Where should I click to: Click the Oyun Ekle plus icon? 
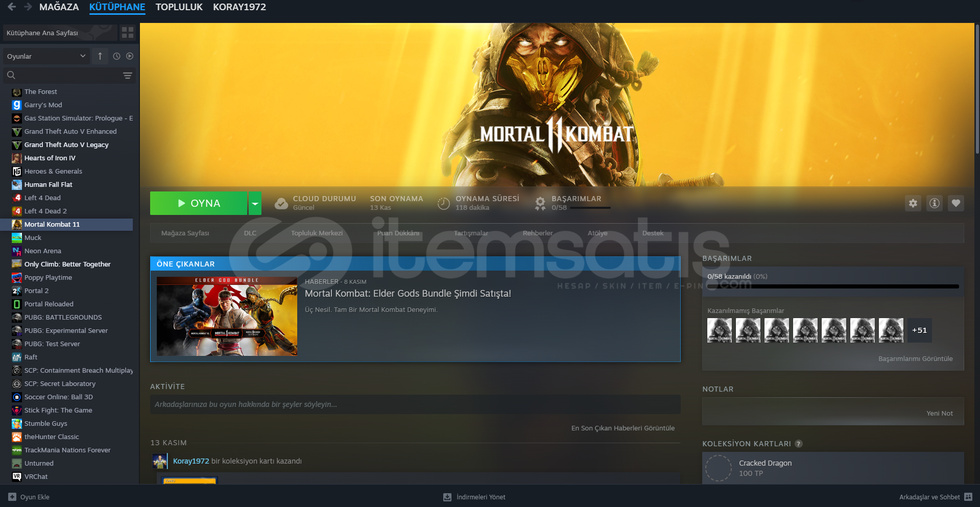(x=12, y=497)
